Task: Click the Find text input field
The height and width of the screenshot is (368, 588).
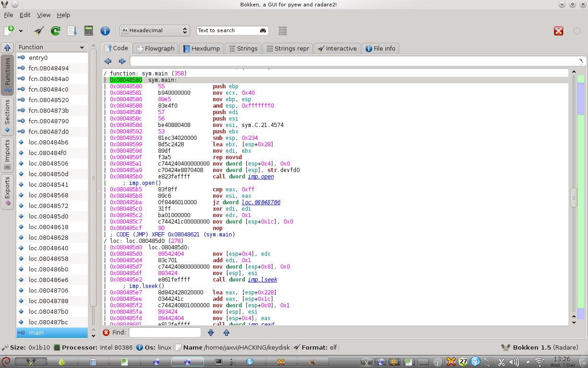Action: point(165,333)
